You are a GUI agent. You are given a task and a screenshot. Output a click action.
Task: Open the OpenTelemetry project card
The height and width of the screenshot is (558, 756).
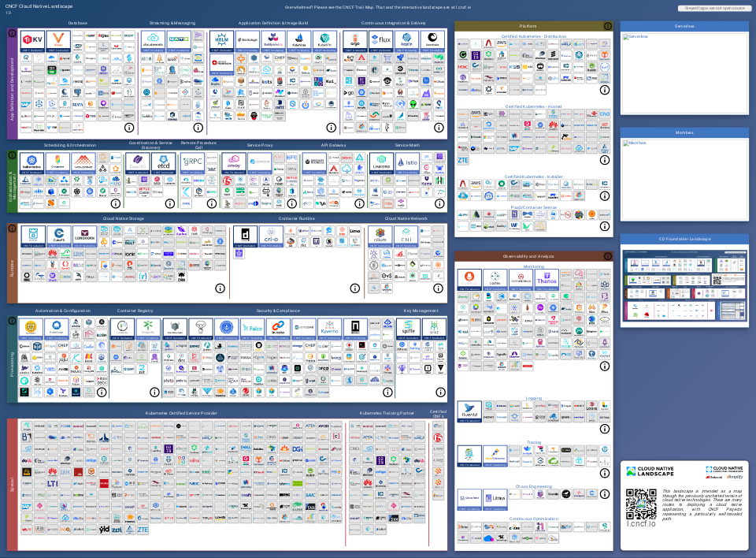[x=495, y=456]
